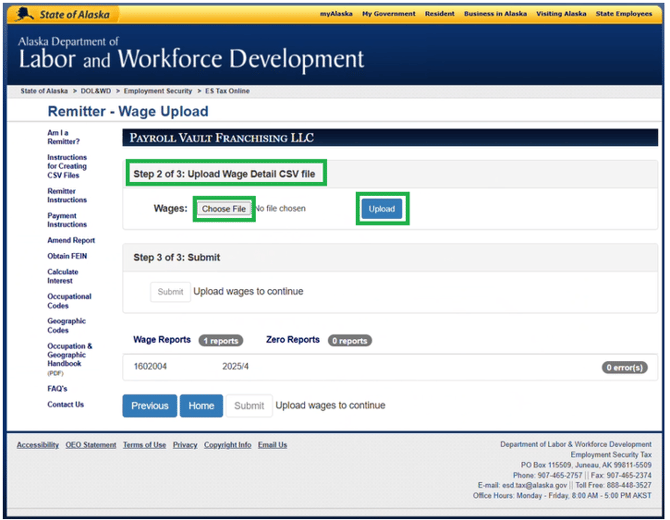Click the bottom Submit button beside Home
670x520 pixels.
pos(249,405)
